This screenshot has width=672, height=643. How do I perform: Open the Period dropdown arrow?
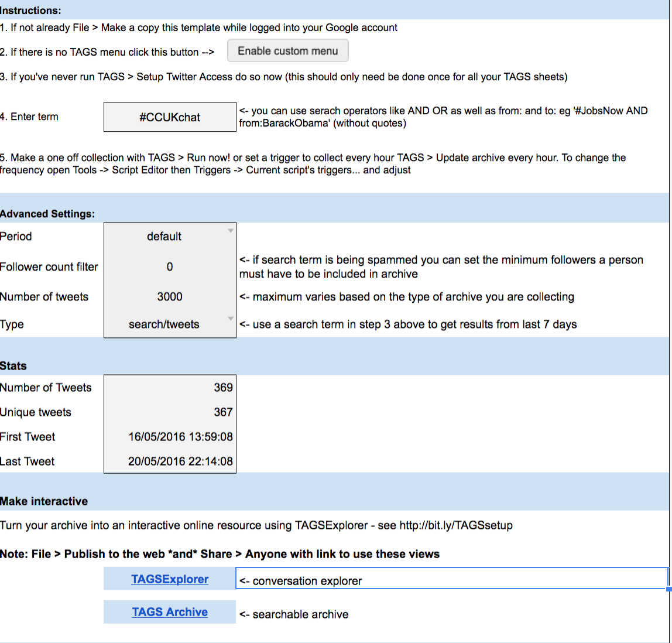tap(231, 231)
